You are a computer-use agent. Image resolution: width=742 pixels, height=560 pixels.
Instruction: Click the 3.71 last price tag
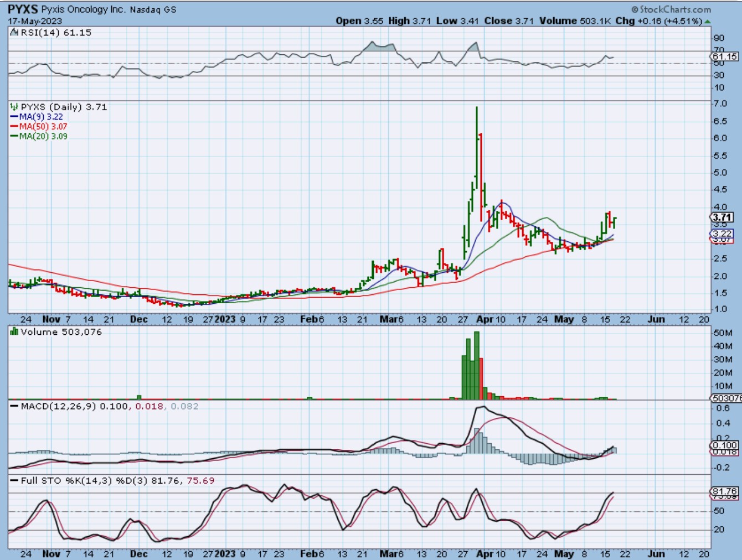tap(722, 217)
